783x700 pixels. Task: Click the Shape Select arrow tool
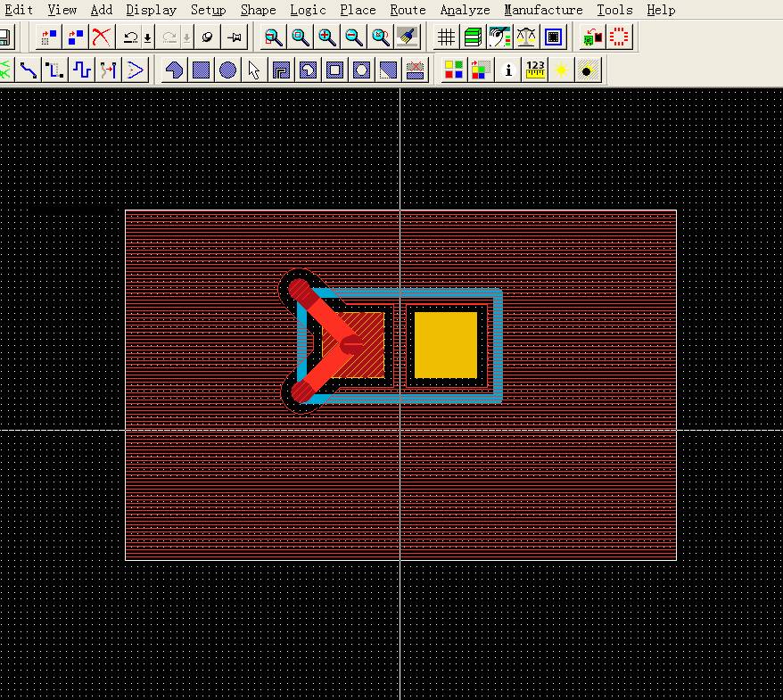254,70
